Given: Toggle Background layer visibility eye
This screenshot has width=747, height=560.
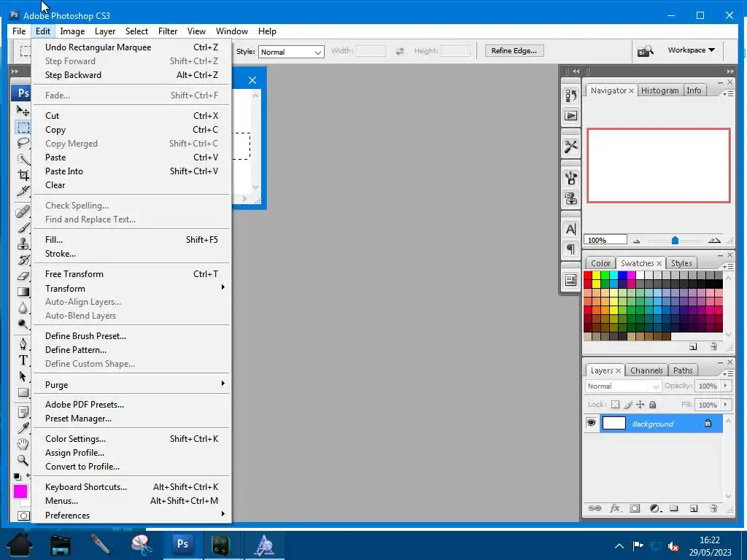Looking at the screenshot, I should click(591, 423).
